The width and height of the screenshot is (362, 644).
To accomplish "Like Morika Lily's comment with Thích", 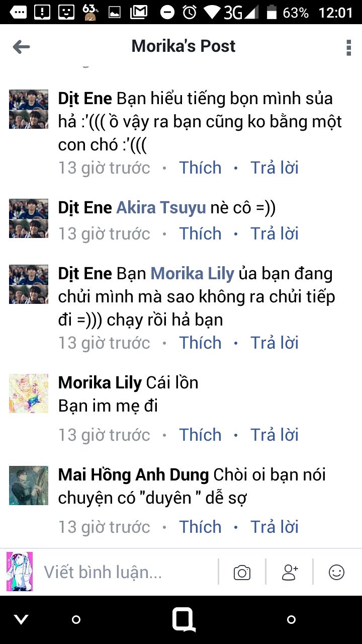I will (x=200, y=435).
